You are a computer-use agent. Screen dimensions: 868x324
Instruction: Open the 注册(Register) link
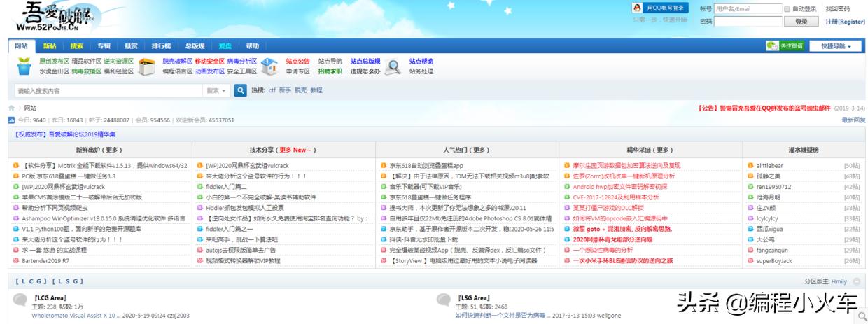(x=845, y=22)
